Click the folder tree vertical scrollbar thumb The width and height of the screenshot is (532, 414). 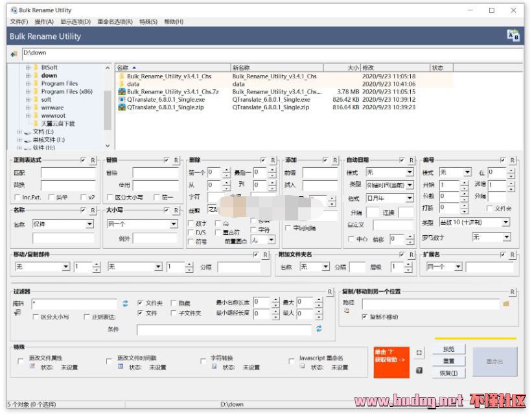click(x=107, y=111)
